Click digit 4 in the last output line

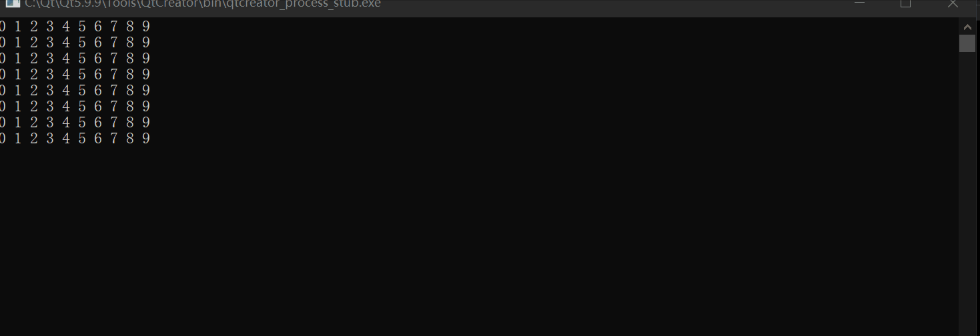pyautogui.click(x=66, y=139)
